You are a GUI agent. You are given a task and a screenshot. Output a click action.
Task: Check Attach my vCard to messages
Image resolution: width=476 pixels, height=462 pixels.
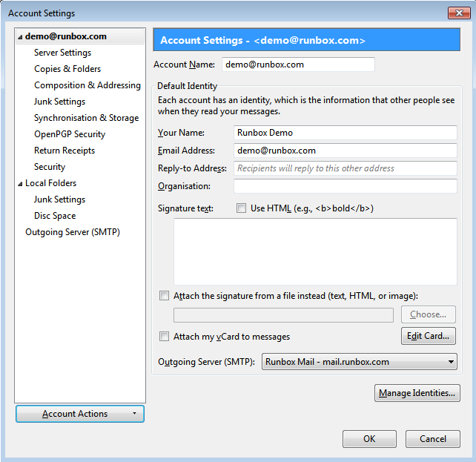[164, 337]
